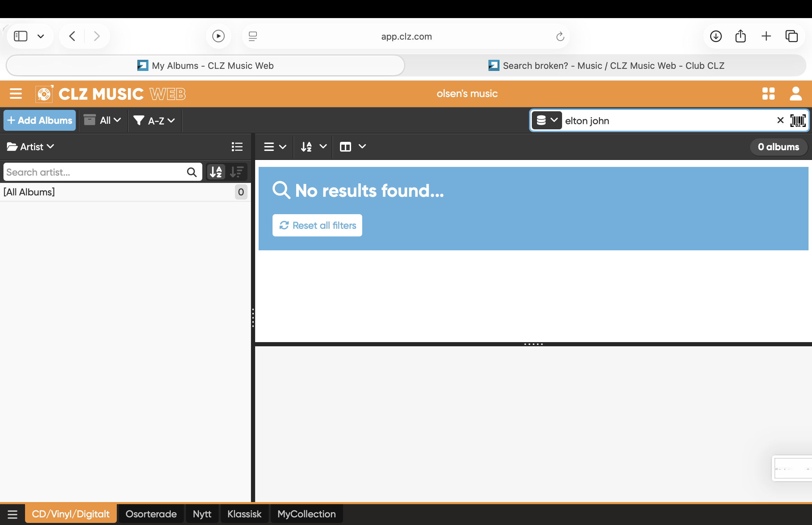Expand the search database type dropdown
The width and height of the screenshot is (812, 525).
point(547,121)
